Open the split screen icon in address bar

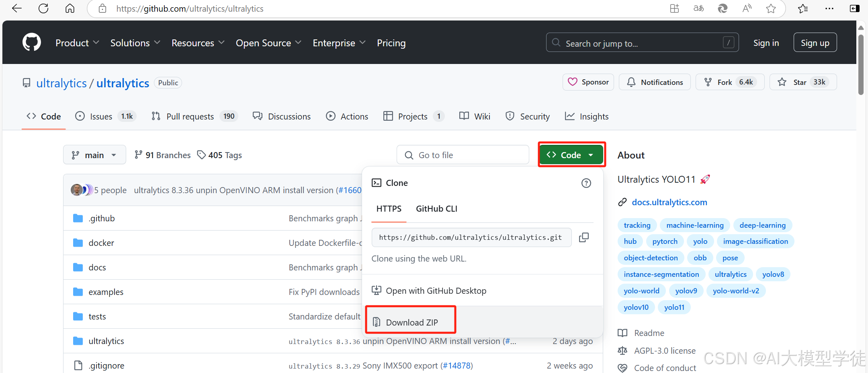(674, 8)
